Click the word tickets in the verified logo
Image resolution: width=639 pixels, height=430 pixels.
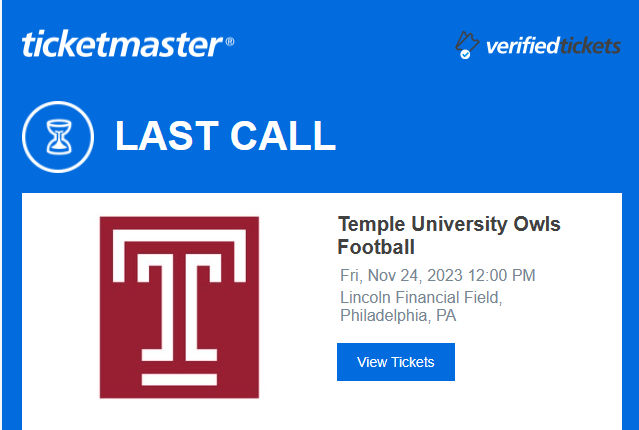(590, 45)
